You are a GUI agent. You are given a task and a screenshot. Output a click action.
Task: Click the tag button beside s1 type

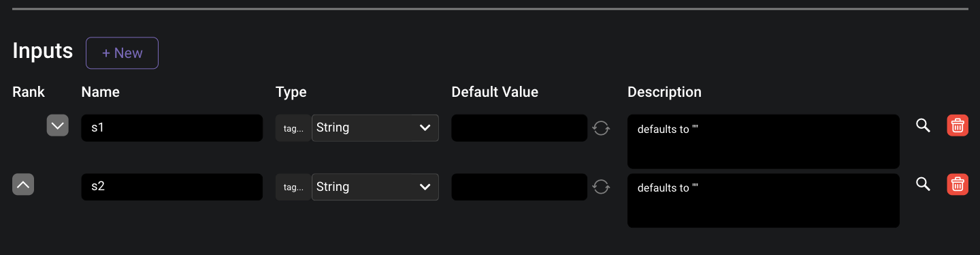pyautogui.click(x=293, y=128)
